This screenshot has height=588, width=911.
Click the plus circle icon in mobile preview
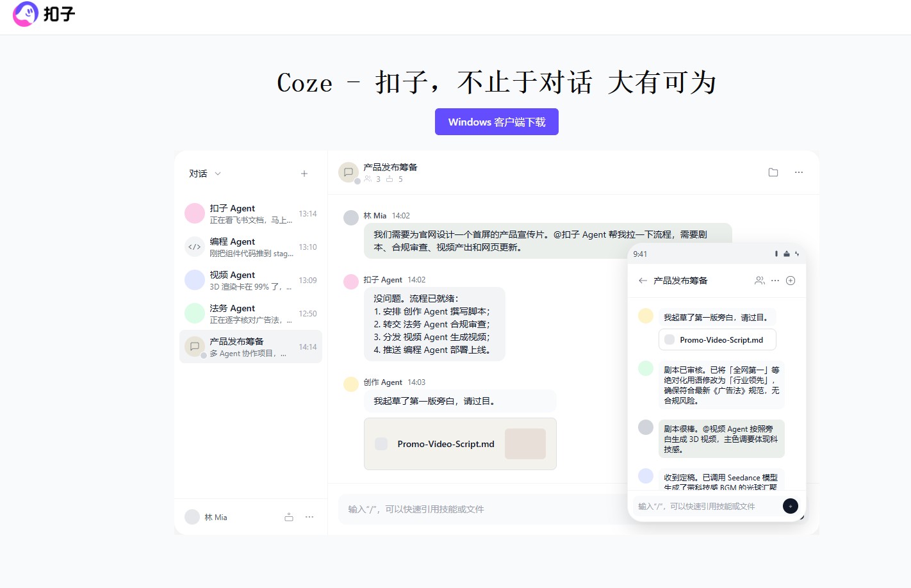(791, 281)
